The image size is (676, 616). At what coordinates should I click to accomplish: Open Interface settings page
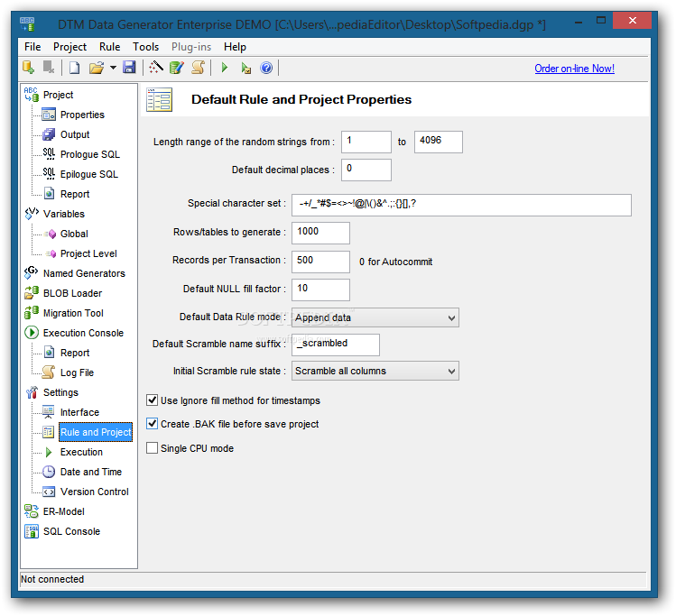coord(79,412)
